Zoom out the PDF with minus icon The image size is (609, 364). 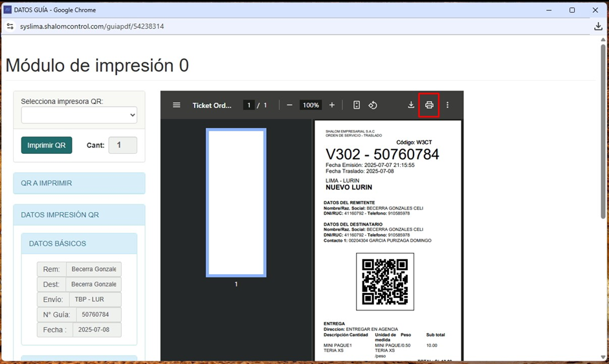pyautogui.click(x=289, y=105)
